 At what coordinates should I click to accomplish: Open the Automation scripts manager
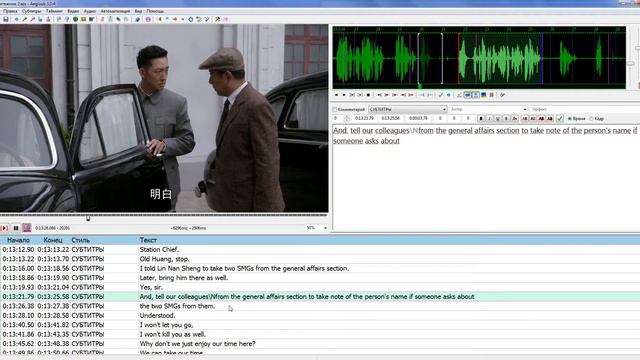[x=137, y=19]
